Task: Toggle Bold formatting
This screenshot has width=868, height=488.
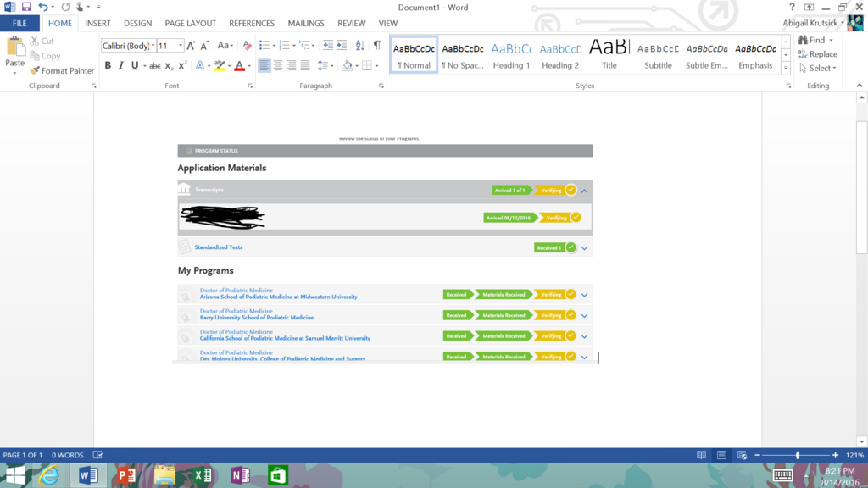Action: pyautogui.click(x=108, y=65)
